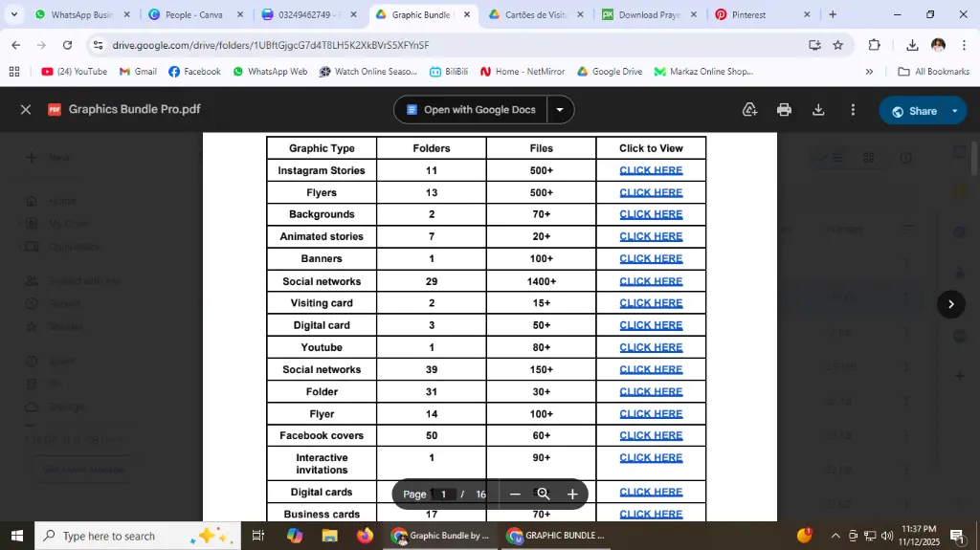Open the Chrome tab search dropdown

pyautogui.click(x=13, y=14)
